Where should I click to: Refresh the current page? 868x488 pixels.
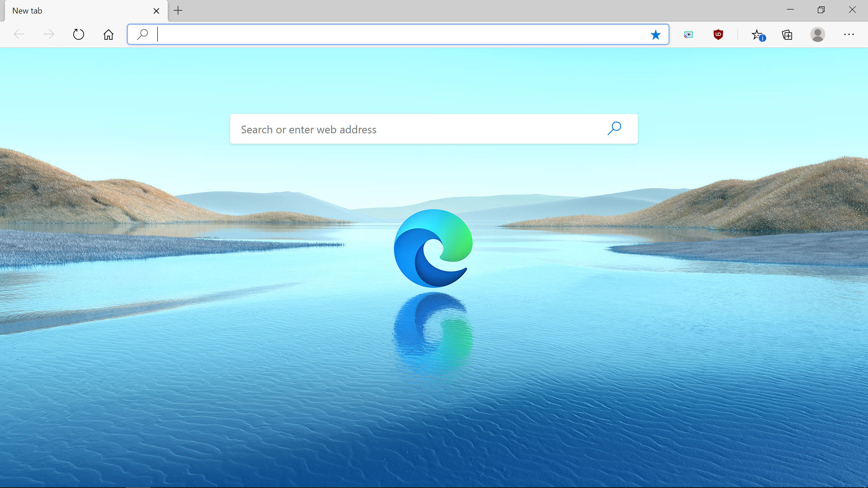tap(79, 34)
